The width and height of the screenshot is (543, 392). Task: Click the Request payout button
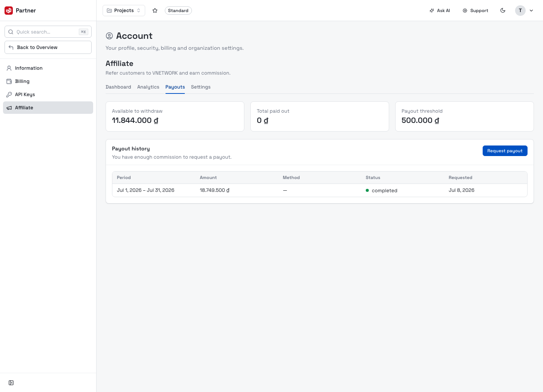point(505,151)
